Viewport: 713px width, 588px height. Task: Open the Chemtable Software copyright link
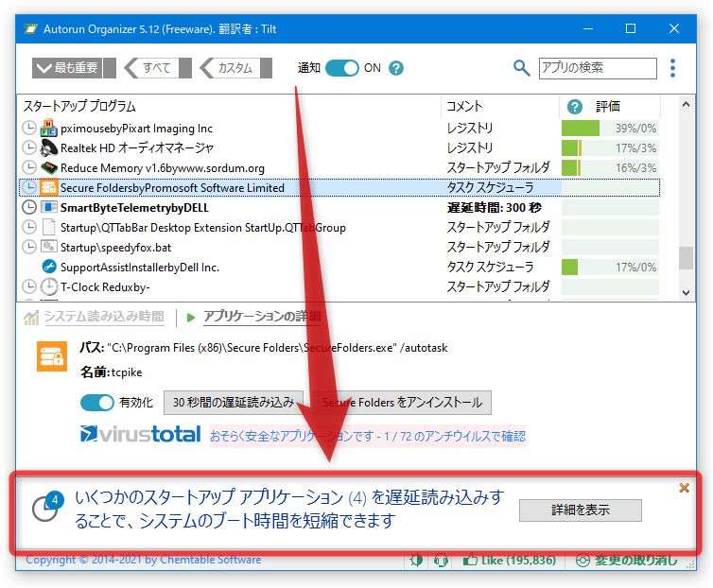click(143, 560)
